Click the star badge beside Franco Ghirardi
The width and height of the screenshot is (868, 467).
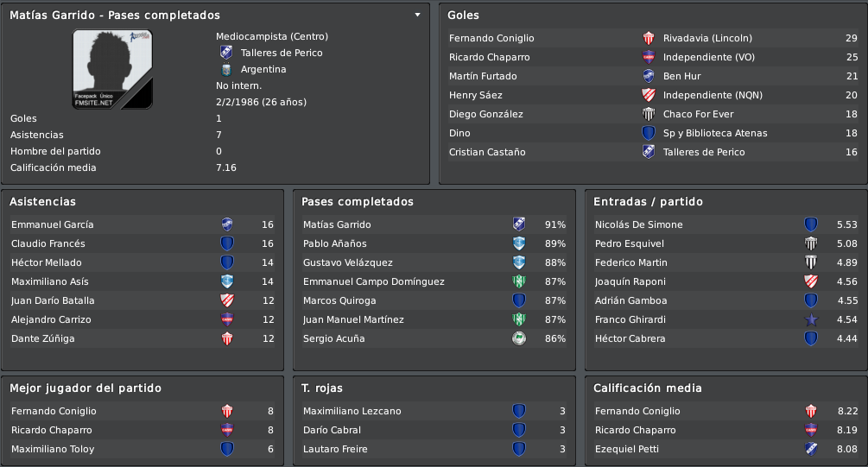pyautogui.click(x=811, y=319)
